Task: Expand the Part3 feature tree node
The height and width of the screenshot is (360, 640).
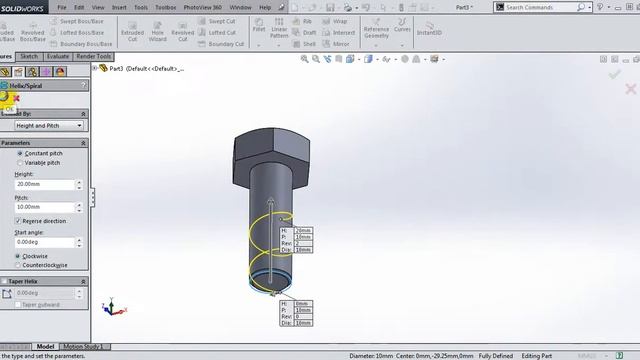Action: 95,68
